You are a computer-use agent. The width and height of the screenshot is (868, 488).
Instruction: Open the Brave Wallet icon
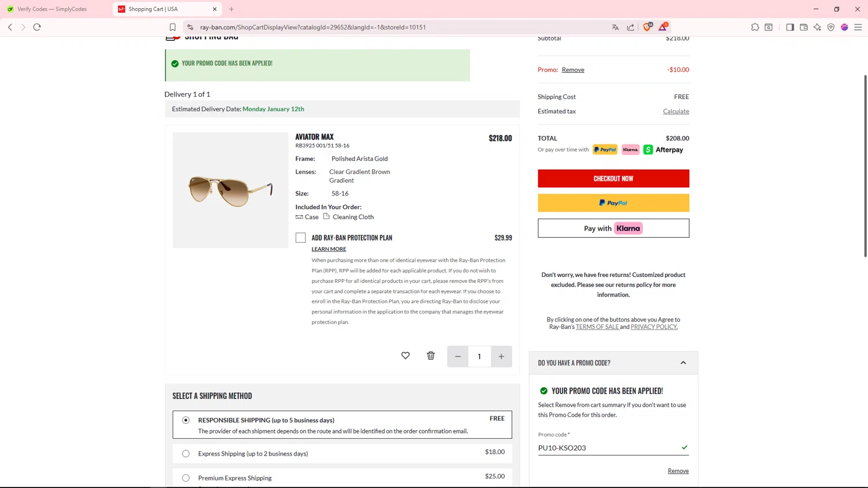(x=804, y=27)
